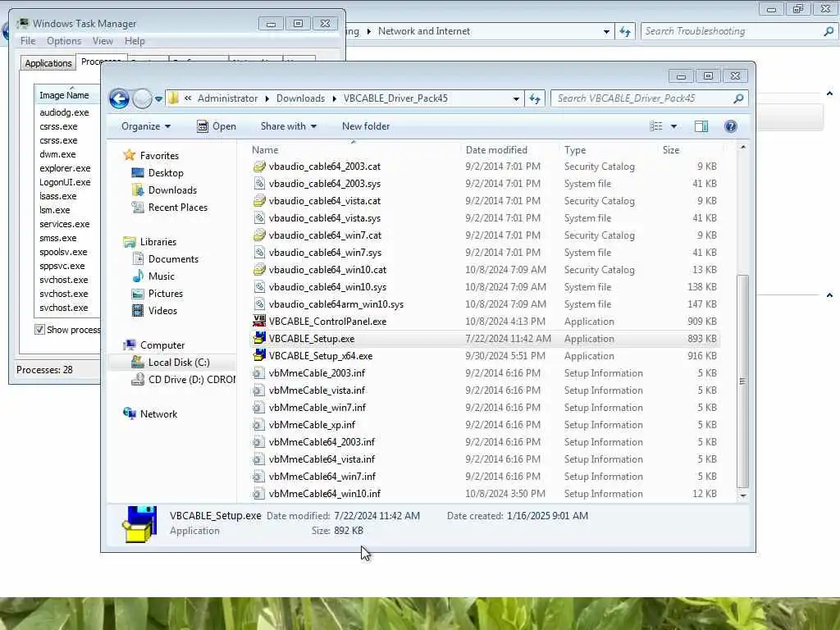Open Favorites in the navigation pane

(159, 155)
